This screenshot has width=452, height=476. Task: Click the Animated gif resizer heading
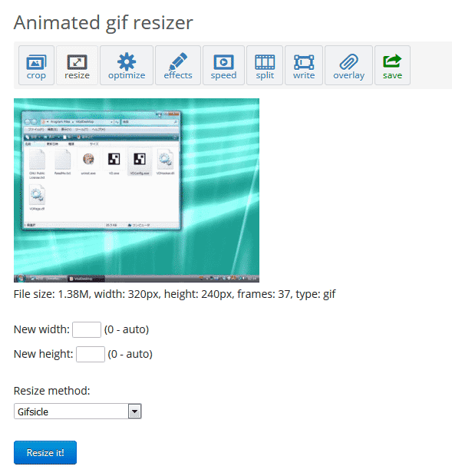[x=104, y=23]
